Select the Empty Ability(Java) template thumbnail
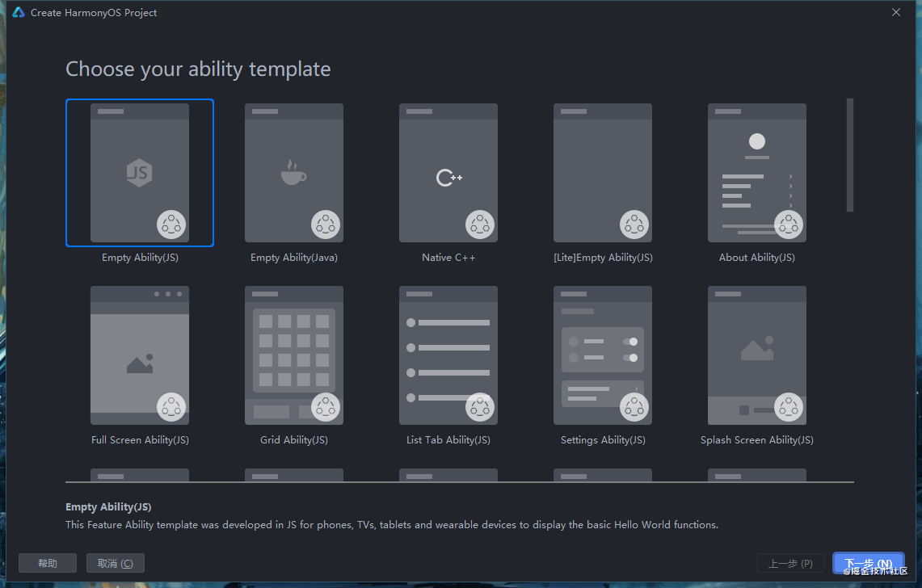922x588 pixels. (294, 173)
